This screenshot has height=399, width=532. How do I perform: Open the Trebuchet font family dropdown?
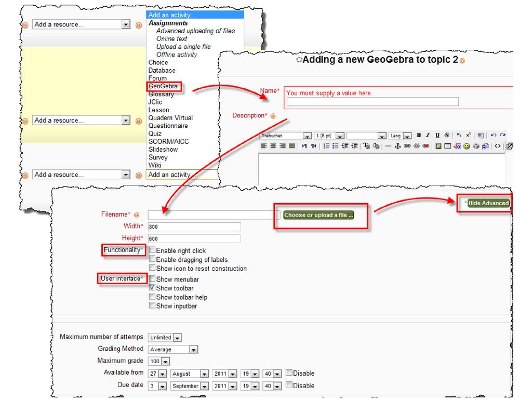coord(286,136)
